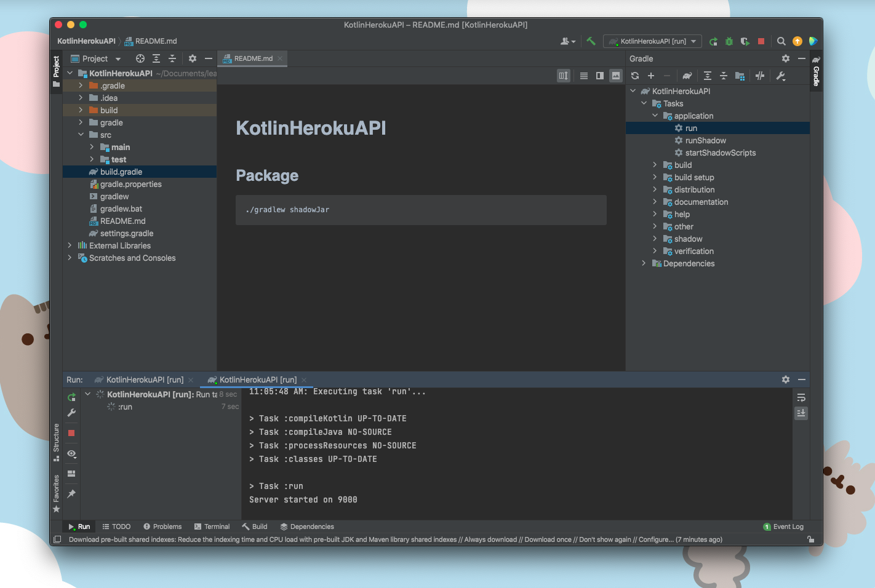Select gradle.properties file in Project tree
875x588 pixels.
[x=130, y=184]
